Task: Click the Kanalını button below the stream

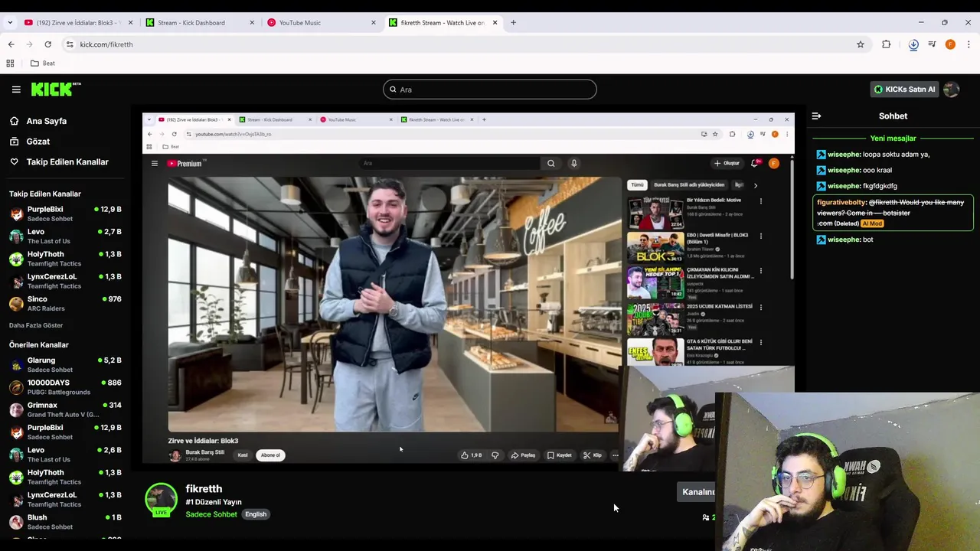Action: [x=696, y=492]
